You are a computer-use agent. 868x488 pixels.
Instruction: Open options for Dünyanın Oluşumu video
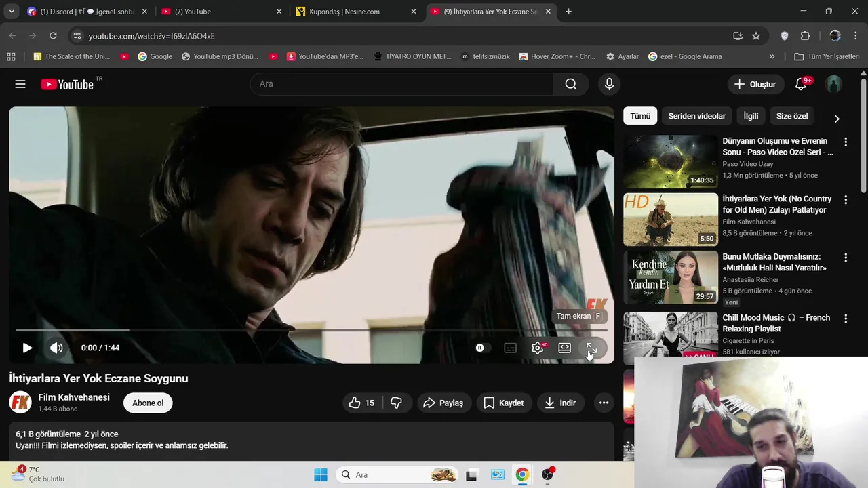[846, 142]
